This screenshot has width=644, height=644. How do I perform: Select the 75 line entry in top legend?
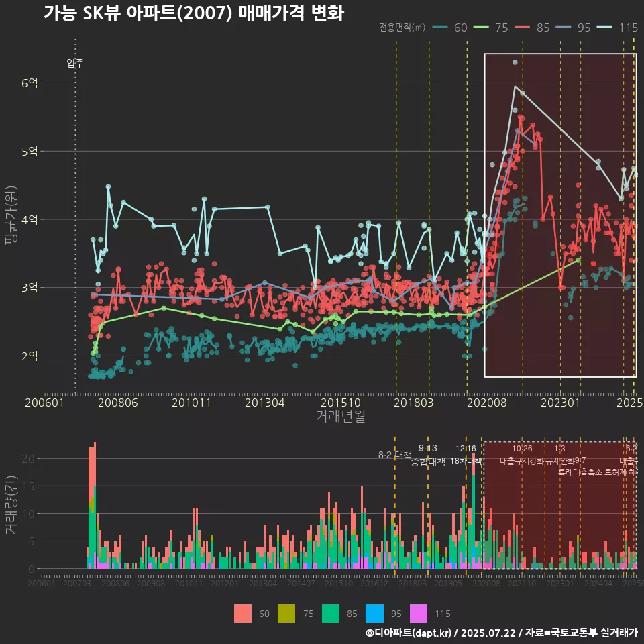point(491,28)
